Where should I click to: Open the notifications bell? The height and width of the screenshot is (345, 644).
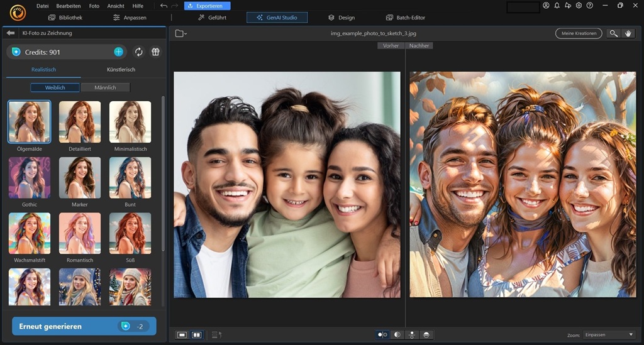(557, 6)
